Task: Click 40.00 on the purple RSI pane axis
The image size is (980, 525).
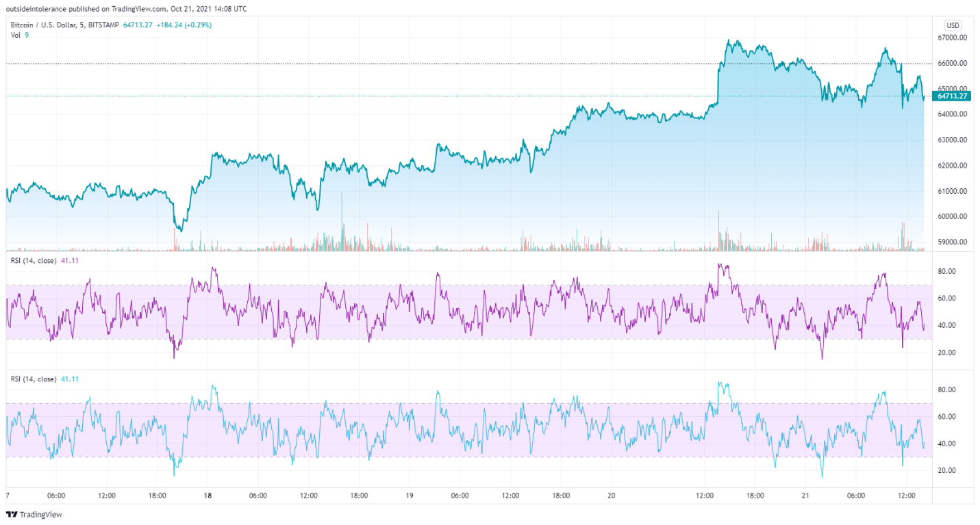Action: click(x=946, y=325)
